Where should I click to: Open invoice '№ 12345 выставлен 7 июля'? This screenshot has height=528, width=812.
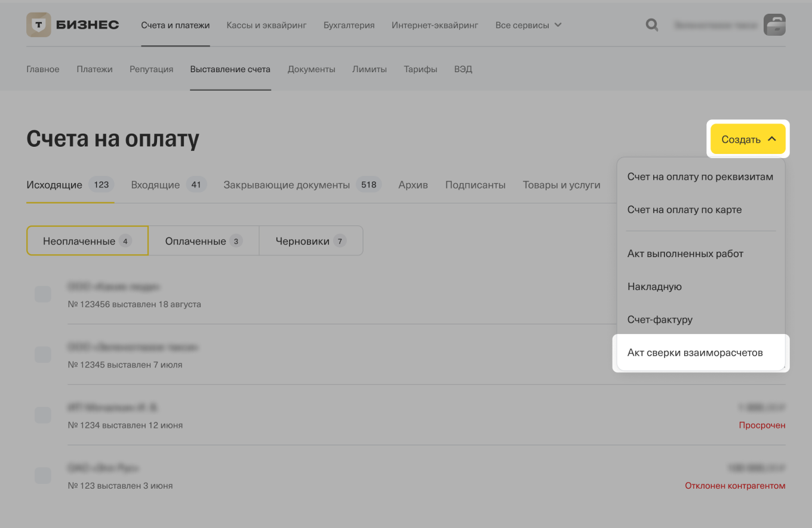pos(125,365)
